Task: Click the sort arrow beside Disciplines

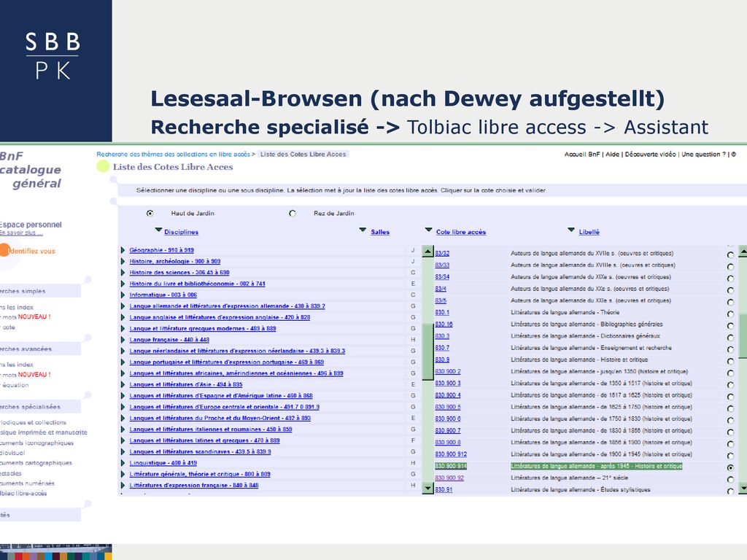Action: pyautogui.click(x=158, y=230)
